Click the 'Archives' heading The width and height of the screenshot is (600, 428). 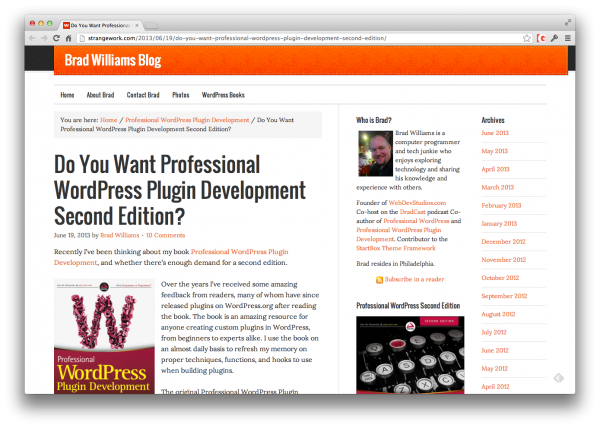point(493,120)
